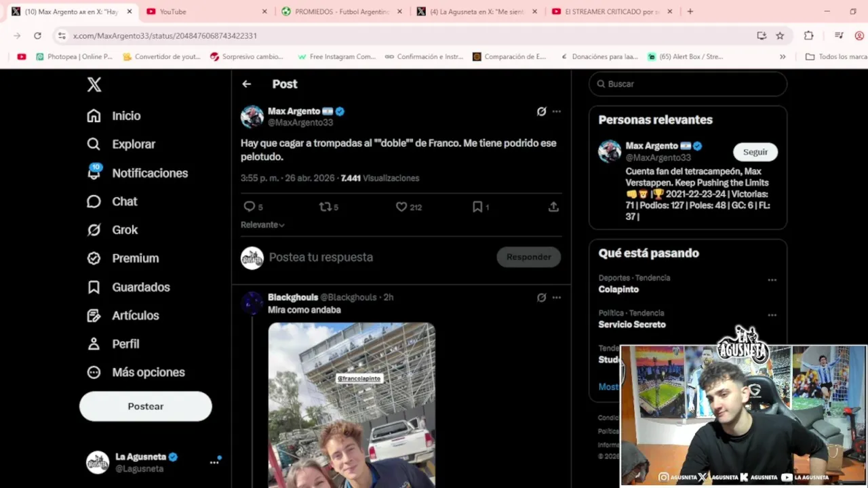Click the back arrow beside Post
Screen dimensions: 868x488
click(247, 84)
